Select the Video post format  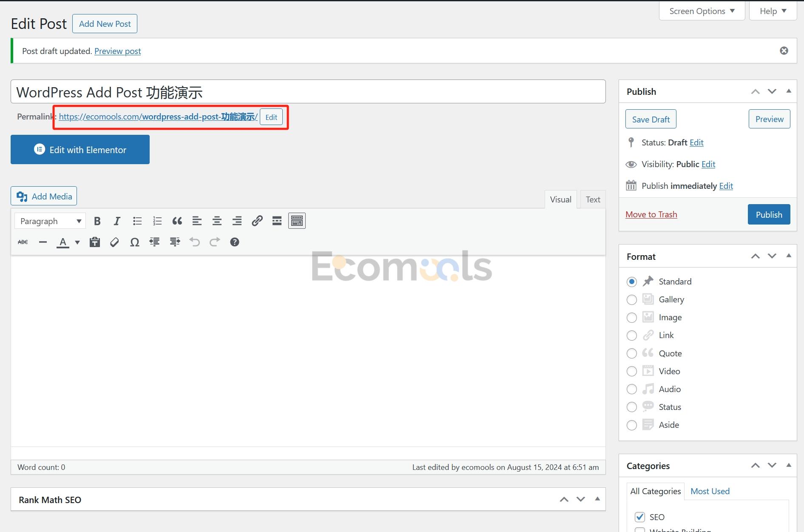632,371
